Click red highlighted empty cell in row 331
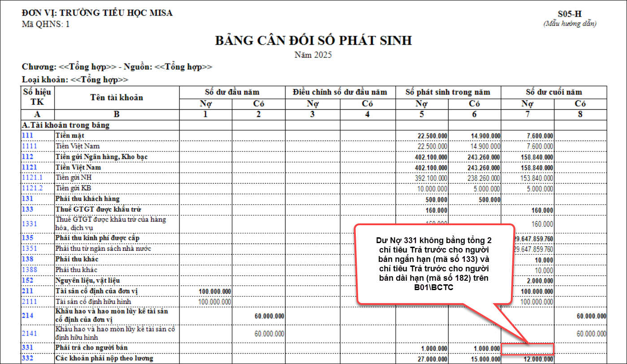This screenshot has height=364, width=627. point(527,349)
